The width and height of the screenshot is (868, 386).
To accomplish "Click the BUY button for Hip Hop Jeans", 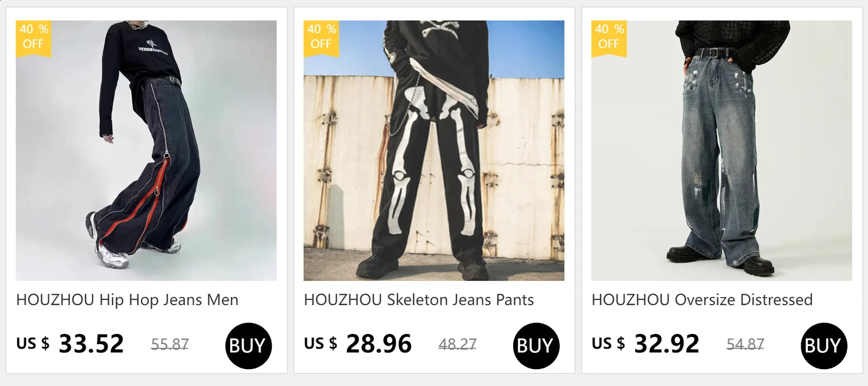I will pos(248,345).
